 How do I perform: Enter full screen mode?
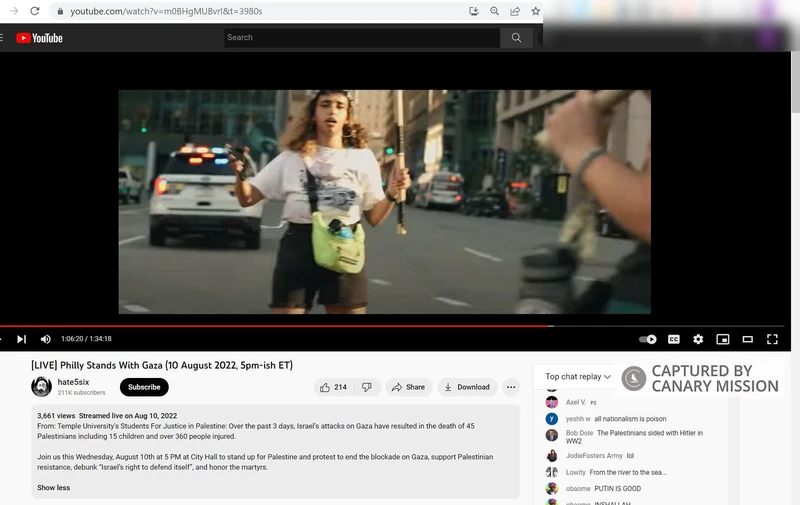pos(772,339)
